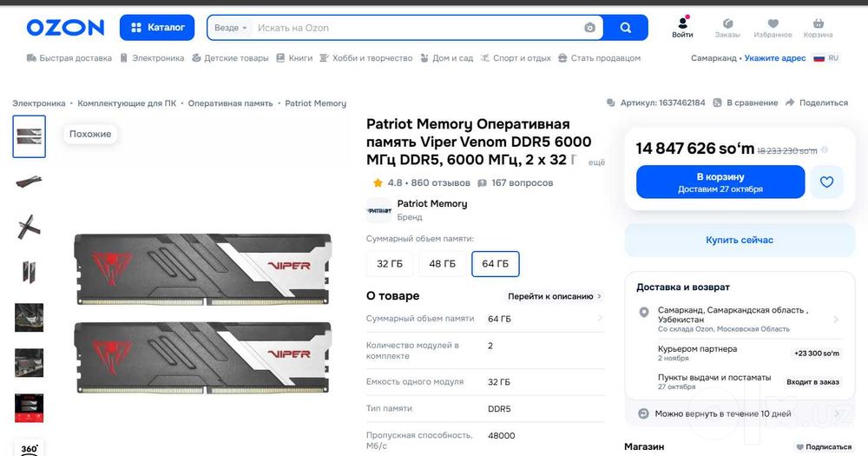Click the Купить сейчас button
868x456 pixels.
click(740, 240)
